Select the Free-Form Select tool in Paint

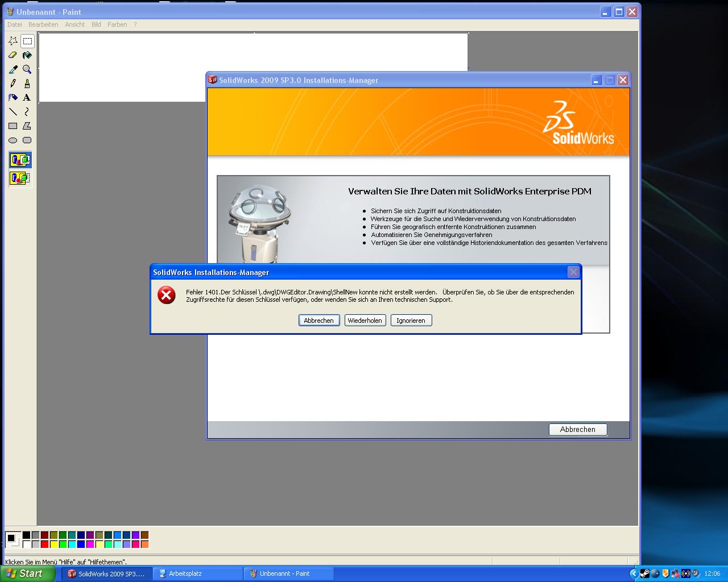(13, 41)
